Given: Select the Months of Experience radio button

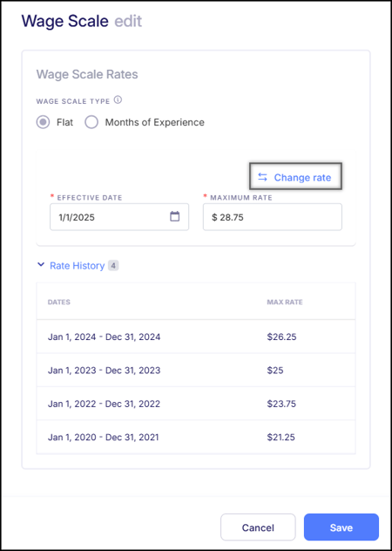Looking at the screenshot, I should pyautogui.click(x=91, y=122).
